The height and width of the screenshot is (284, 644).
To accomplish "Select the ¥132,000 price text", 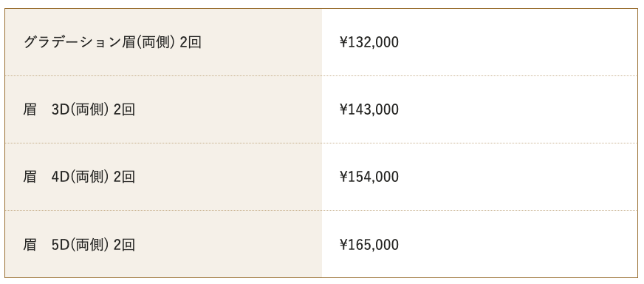I will click(x=369, y=42).
